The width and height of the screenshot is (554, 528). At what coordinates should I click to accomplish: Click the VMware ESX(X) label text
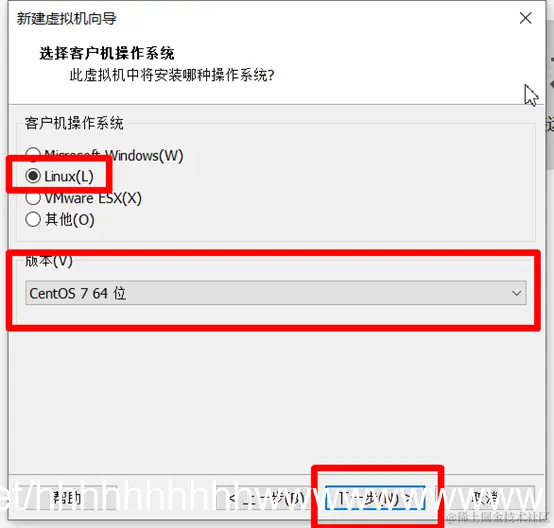93,198
